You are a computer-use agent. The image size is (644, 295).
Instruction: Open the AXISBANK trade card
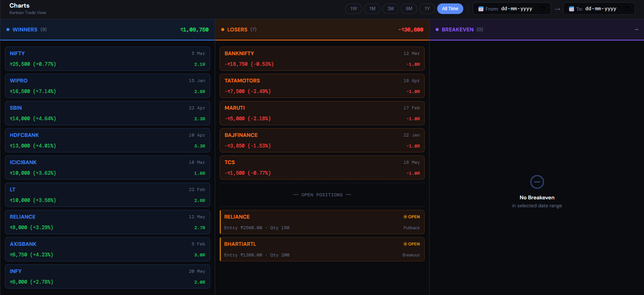108,249
